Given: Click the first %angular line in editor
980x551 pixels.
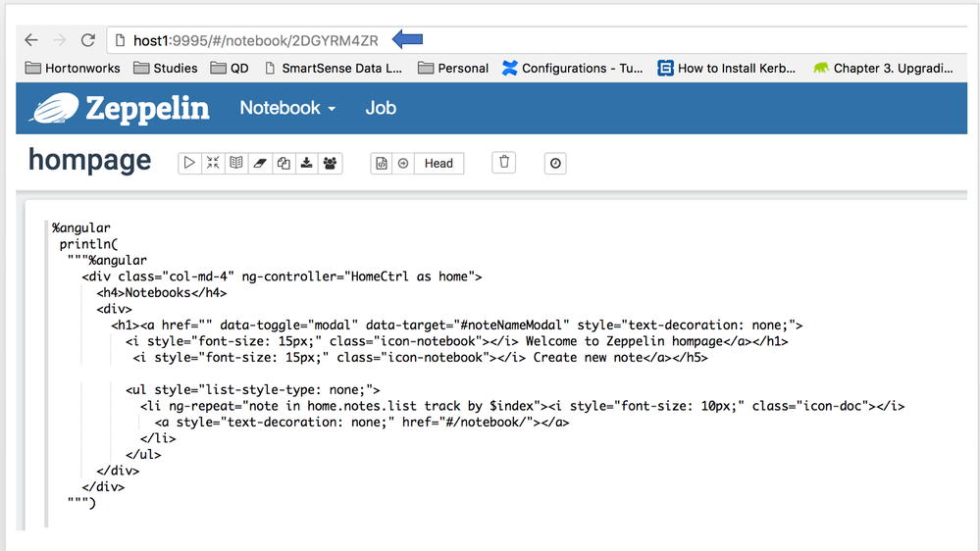Looking at the screenshot, I should pos(81,228).
